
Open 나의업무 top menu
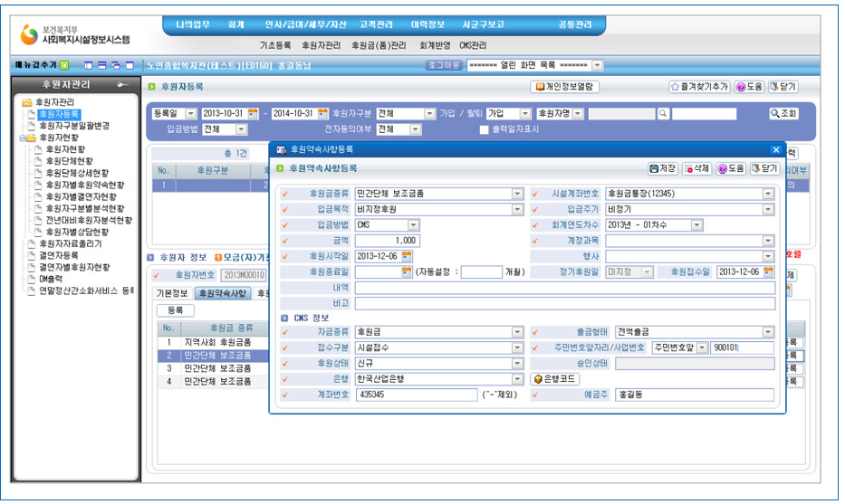click(192, 24)
